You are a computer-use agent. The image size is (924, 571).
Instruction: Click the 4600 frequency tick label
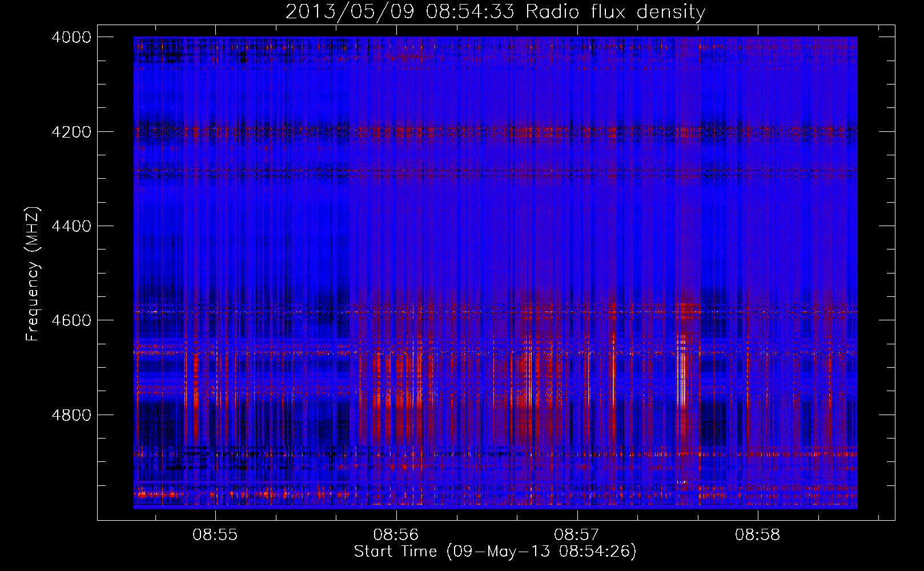coord(71,320)
